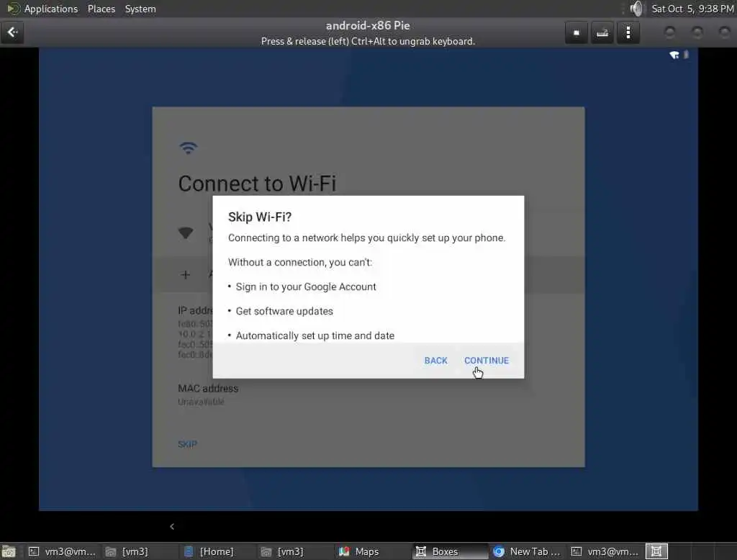Click BACK in Skip Wi-Fi dialog
737x560 pixels.
[x=435, y=361]
